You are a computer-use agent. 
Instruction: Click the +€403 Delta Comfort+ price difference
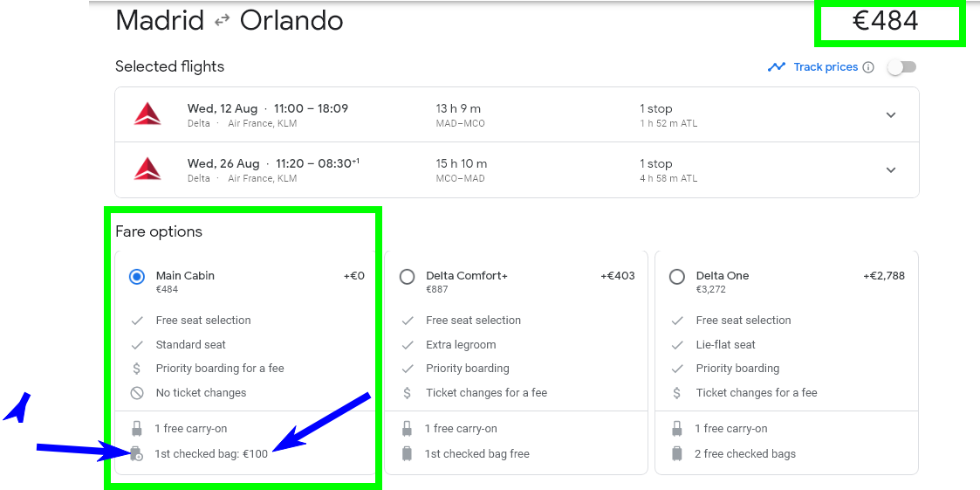[x=618, y=275]
